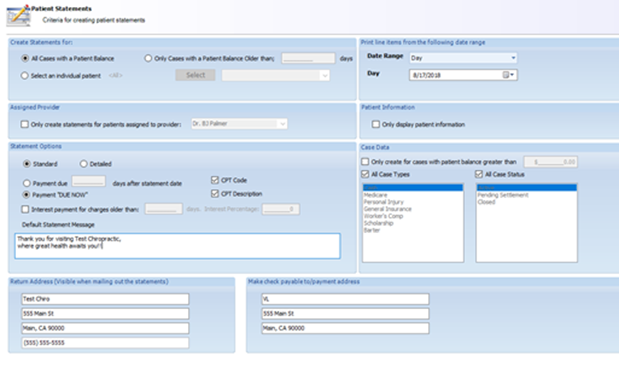This screenshot has width=619, height=380.
Task: Toggle the All Case Status checkbox
Action: tap(479, 174)
